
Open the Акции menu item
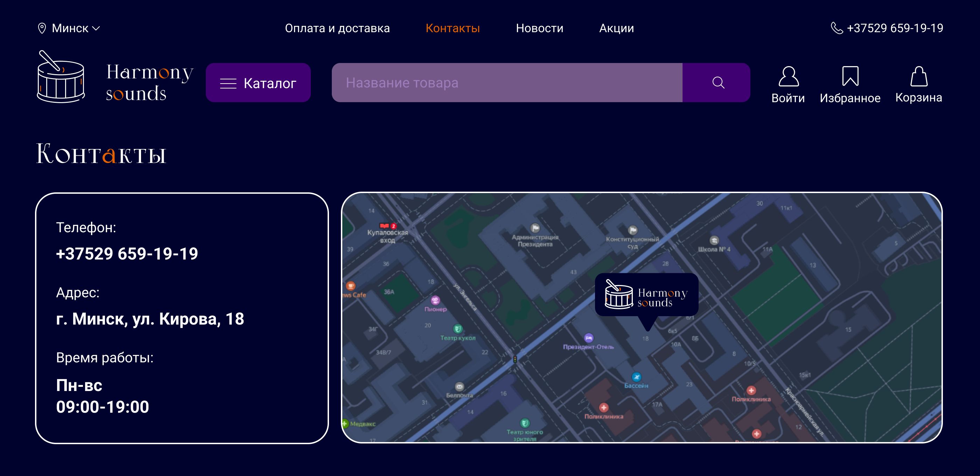(x=616, y=28)
